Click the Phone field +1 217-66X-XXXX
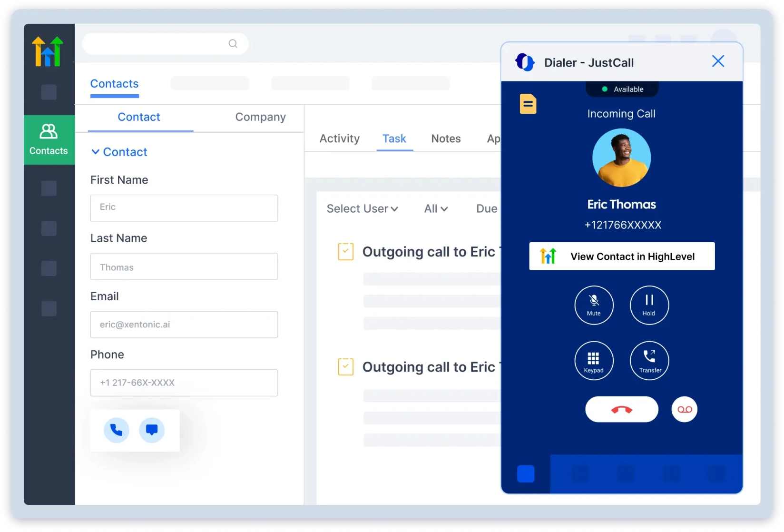Viewport: 784px width, 532px height. pyautogui.click(x=184, y=383)
